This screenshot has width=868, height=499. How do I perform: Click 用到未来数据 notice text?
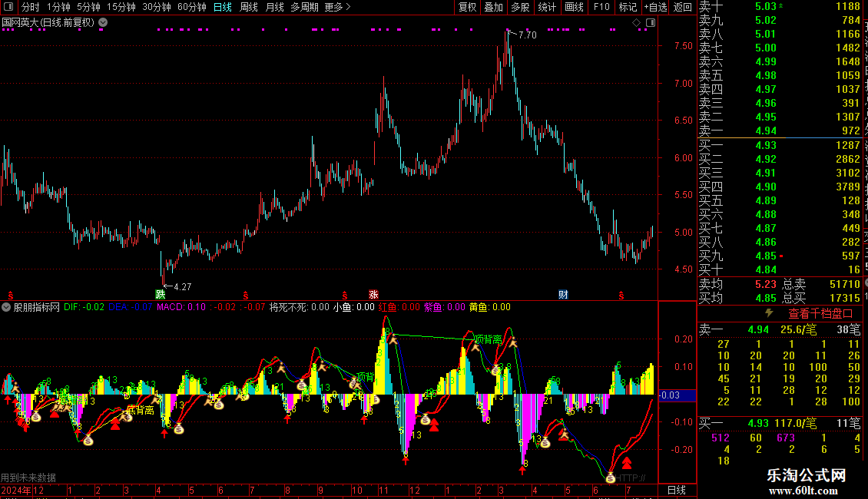[28, 478]
